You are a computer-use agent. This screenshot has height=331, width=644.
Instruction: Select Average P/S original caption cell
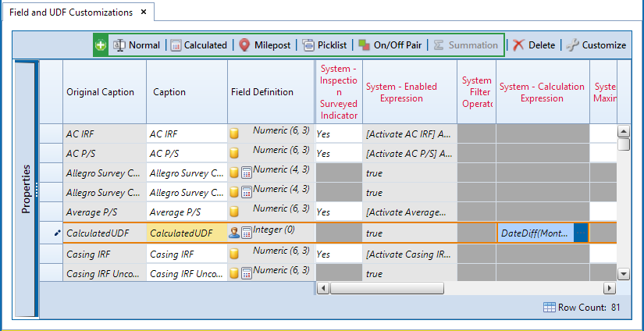tap(105, 212)
